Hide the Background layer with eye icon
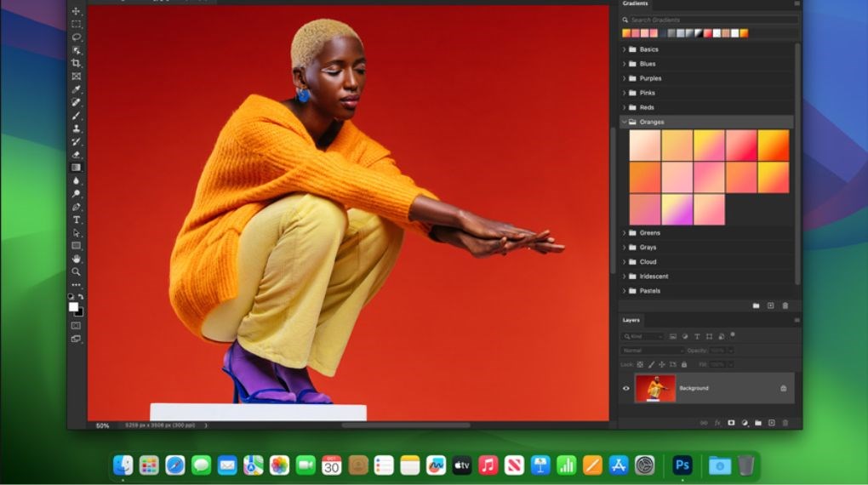 (x=626, y=388)
